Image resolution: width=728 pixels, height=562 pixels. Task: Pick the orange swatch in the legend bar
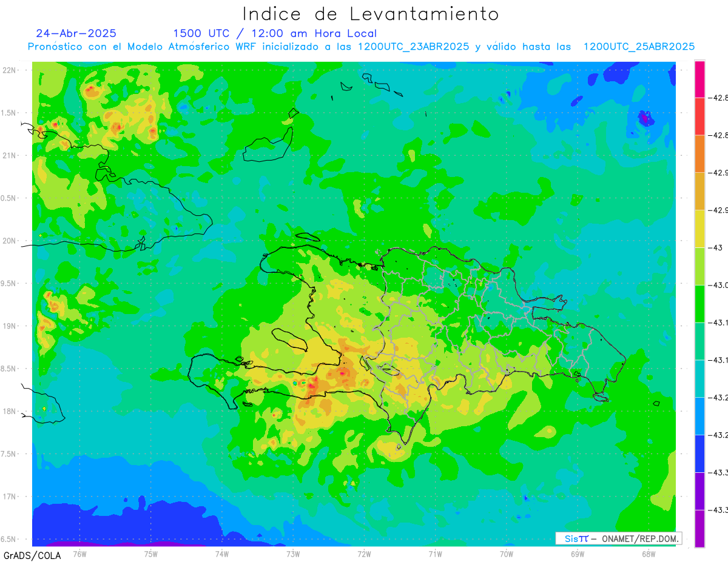[699, 154]
